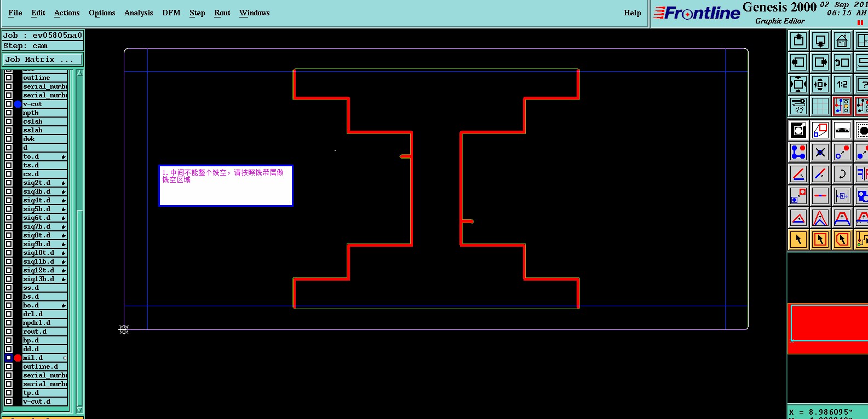Click the dimension measure box icon
This screenshot has width=868, height=419.
(x=842, y=195)
